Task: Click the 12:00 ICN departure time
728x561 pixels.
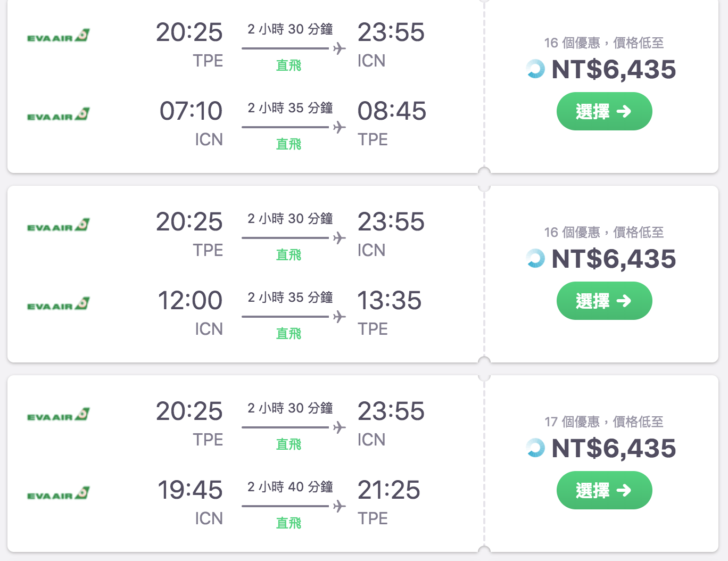Action: (x=190, y=301)
